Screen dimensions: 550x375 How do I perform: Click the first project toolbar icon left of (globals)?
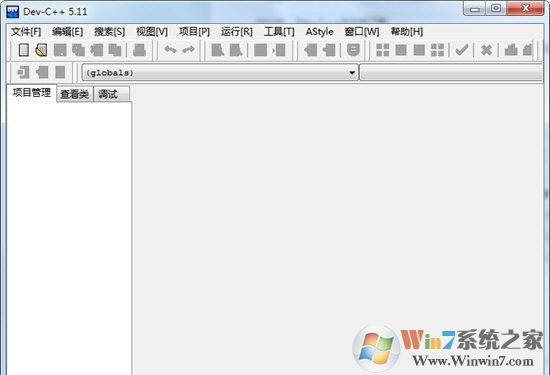pyautogui.click(x=24, y=72)
